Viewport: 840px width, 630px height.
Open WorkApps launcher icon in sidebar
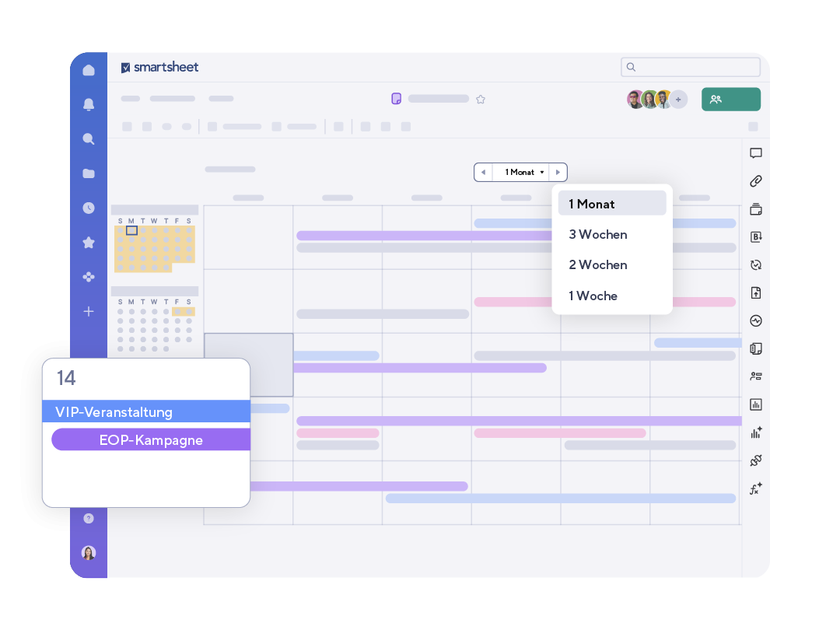pyautogui.click(x=89, y=277)
